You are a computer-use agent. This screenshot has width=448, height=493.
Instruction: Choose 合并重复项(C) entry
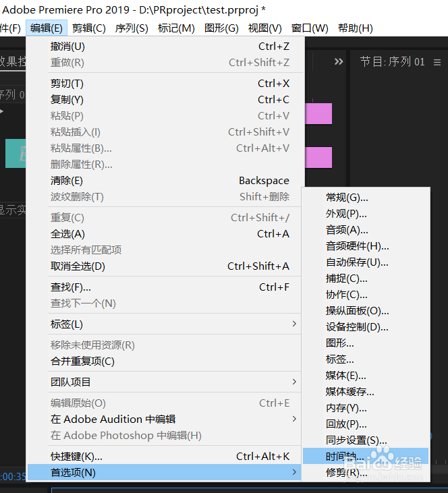point(164,361)
